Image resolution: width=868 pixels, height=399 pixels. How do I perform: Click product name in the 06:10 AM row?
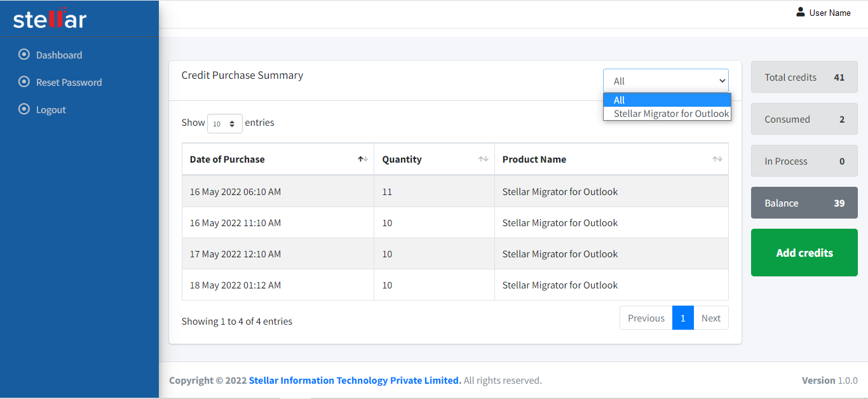click(611, 192)
